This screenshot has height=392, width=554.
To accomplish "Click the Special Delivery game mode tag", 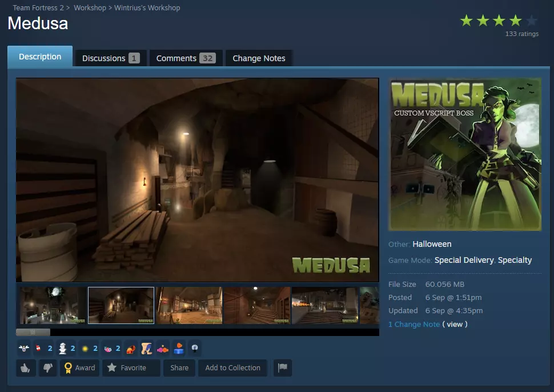I will click(464, 260).
